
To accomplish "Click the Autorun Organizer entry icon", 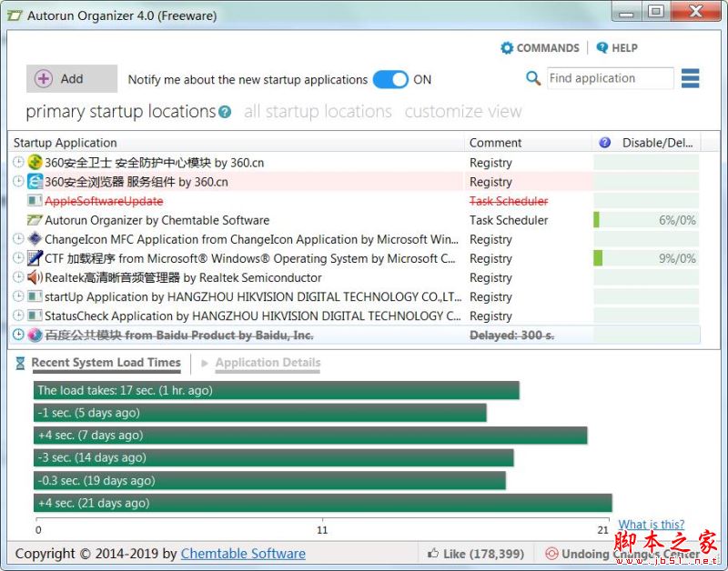I will click(x=35, y=219).
